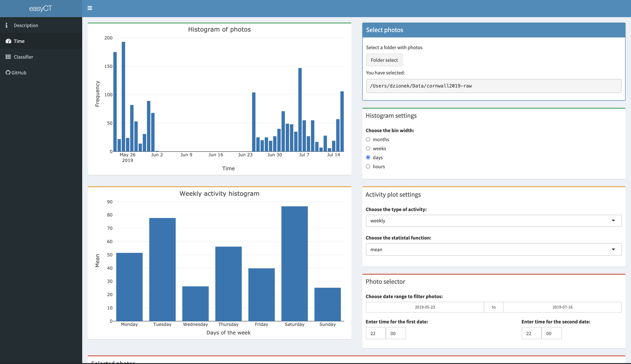Click the end date field 2019-07-16
This screenshot has height=364, width=631.
(x=562, y=307)
